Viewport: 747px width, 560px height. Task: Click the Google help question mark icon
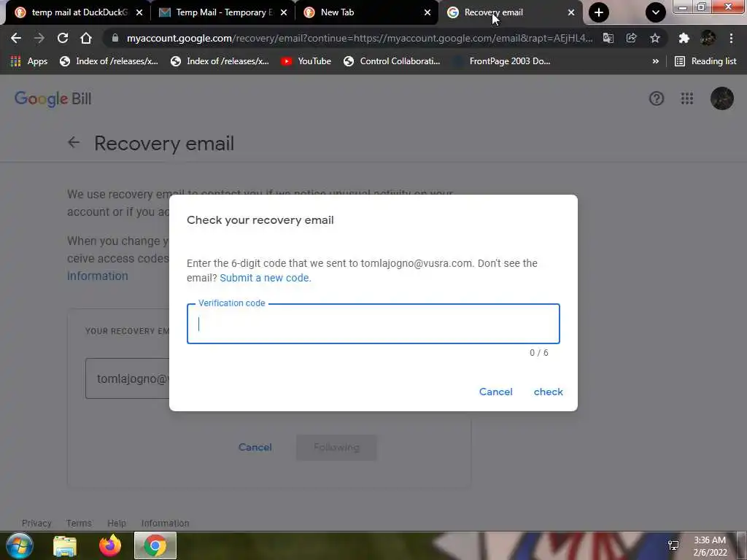point(657,98)
